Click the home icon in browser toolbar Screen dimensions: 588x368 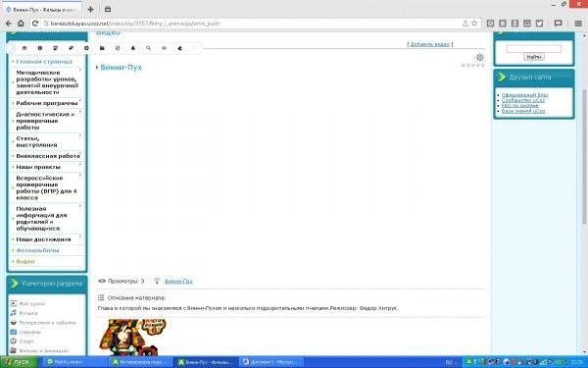[x=21, y=24]
